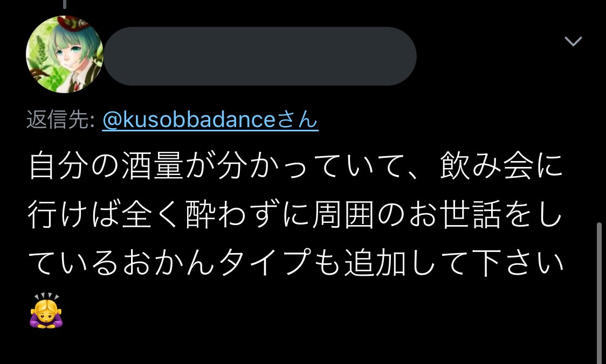Click the reply thread line above avatar
Screen dimensions: 606x364
(x=65, y=4)
